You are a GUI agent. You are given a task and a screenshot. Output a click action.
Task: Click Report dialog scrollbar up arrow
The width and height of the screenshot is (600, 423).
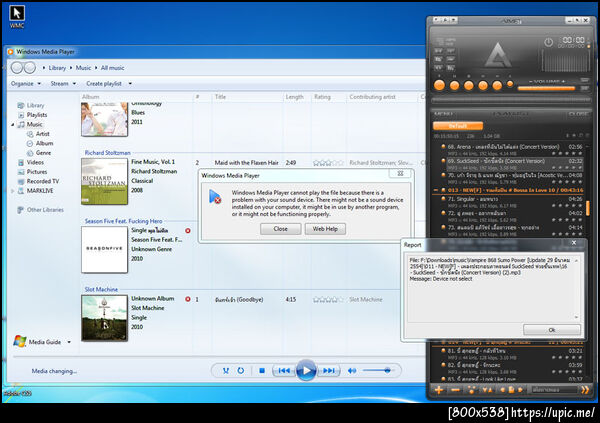point(576,261)
